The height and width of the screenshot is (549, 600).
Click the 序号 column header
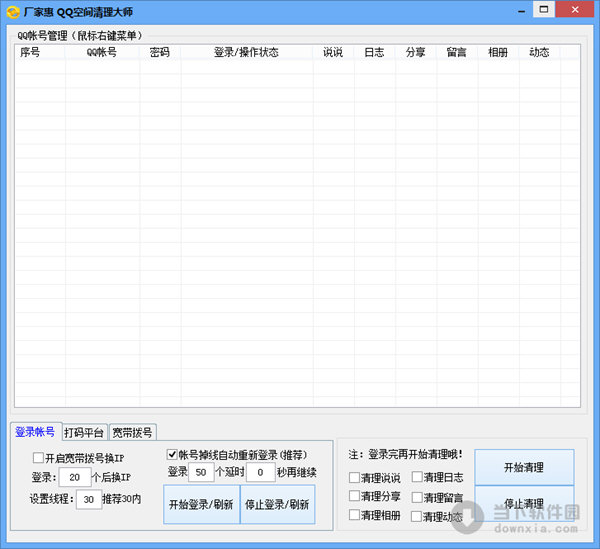(40, 52)
